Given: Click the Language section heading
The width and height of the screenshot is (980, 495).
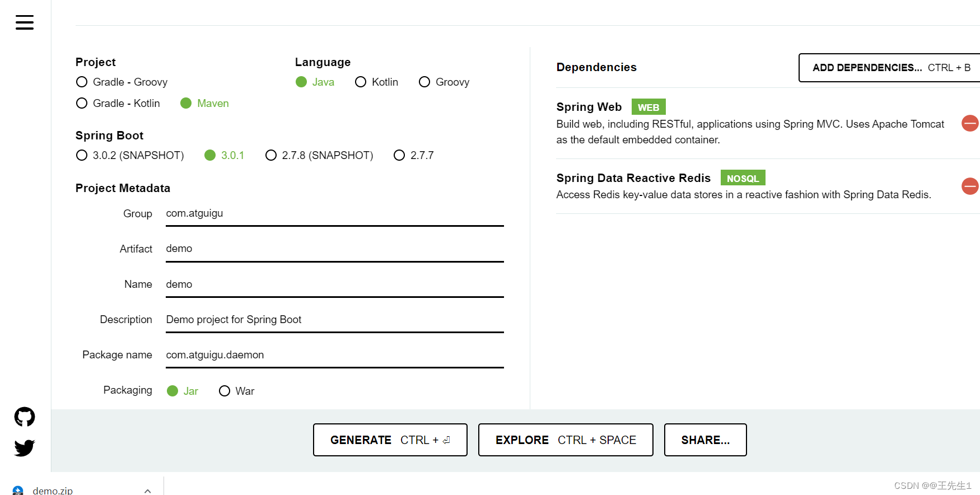Looking at the screenshot, I should tap(323, 62).
